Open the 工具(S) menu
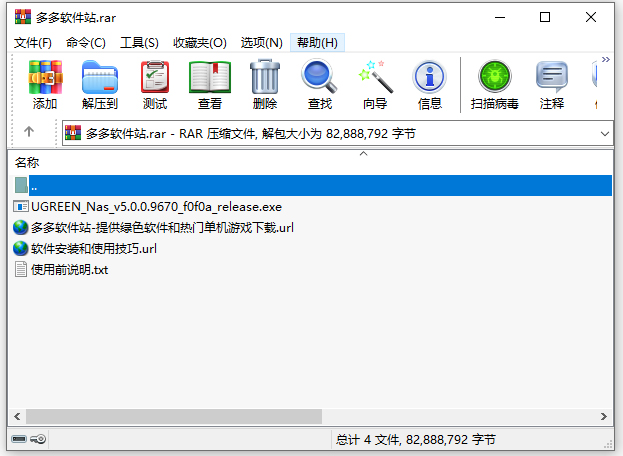Screen dimensions: 623x456 point(139,43)
